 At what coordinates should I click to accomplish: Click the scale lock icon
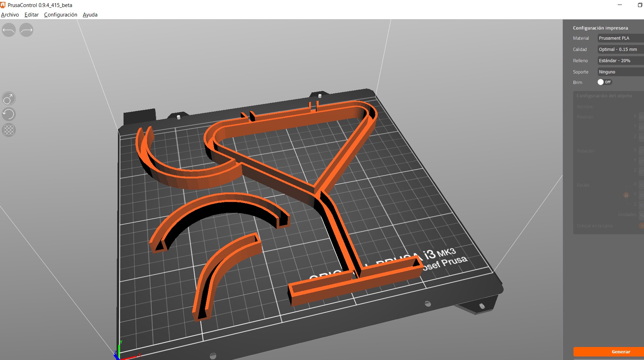[x=626, y=195]
